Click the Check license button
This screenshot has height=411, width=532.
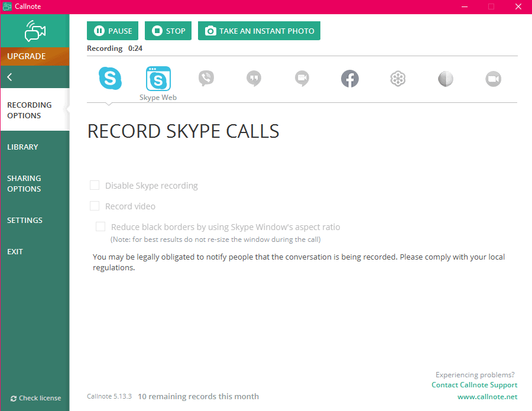[x=35, y=398]
